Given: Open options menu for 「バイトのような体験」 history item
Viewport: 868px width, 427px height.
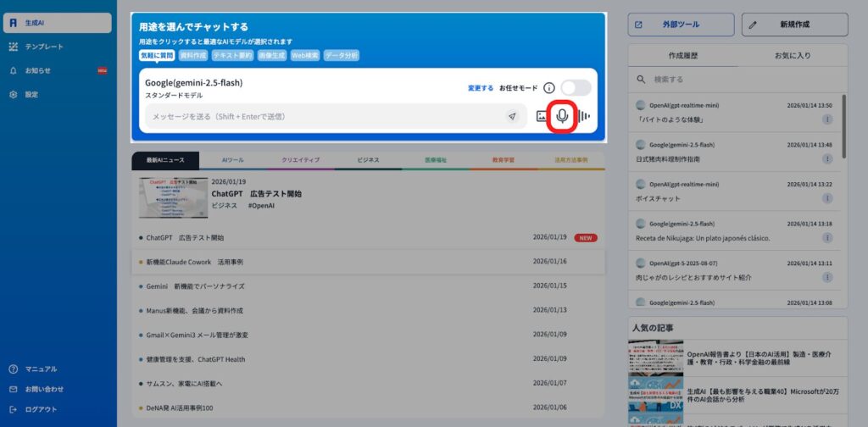Looking at the screenshot, I should click(826, 119).
